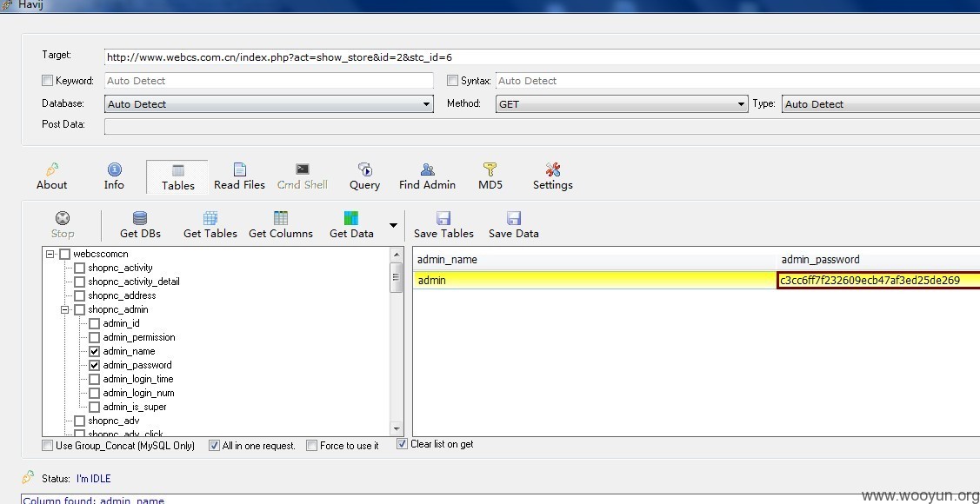Click Get Columns icon
980x504 pixels.
click(281, 218)
